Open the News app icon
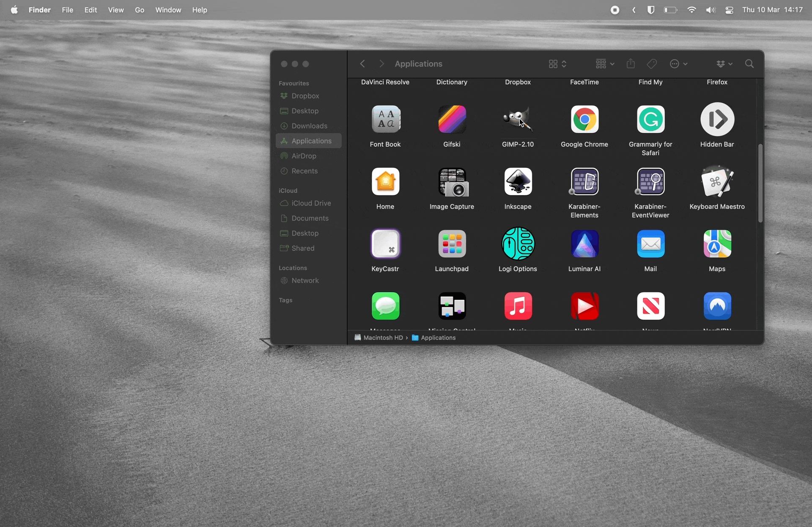This screenshot has height=527, width=812. click(650, 306)
